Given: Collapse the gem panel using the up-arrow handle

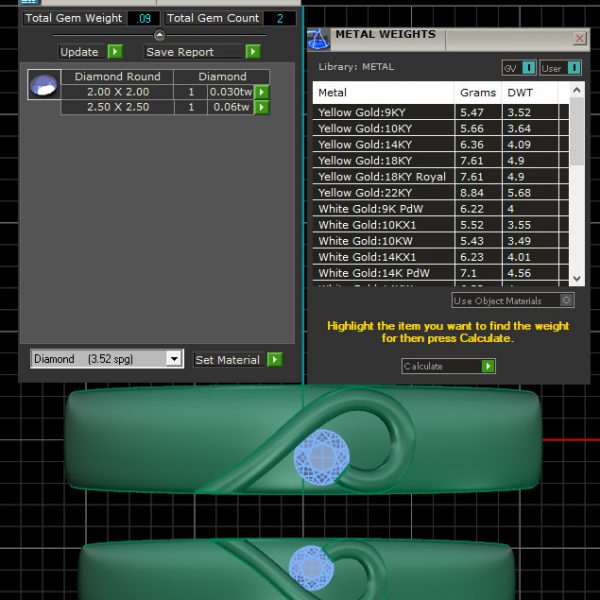Looking at the screenshot, I should point(158,35).
